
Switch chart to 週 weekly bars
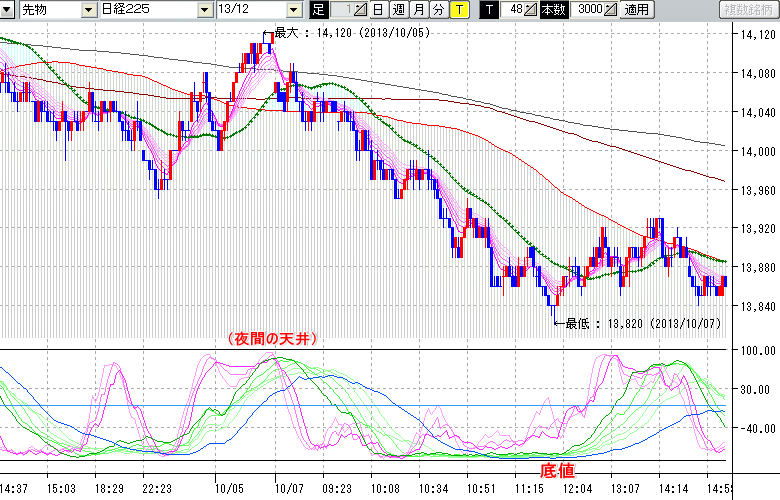pyautogui.click(x=398, y=10)
